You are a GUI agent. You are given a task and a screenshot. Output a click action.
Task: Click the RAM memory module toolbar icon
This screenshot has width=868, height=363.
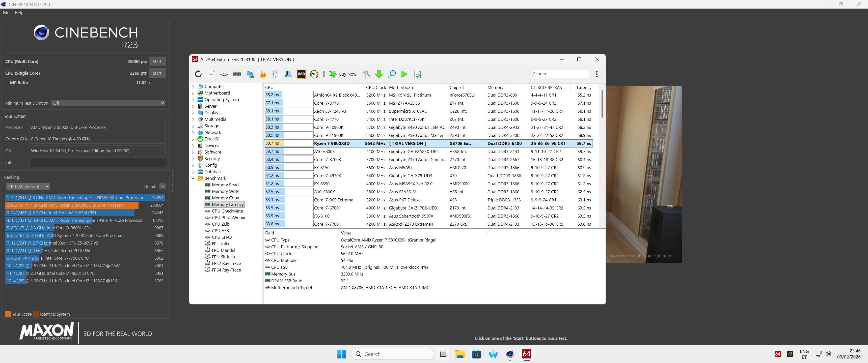click(237, 74)
